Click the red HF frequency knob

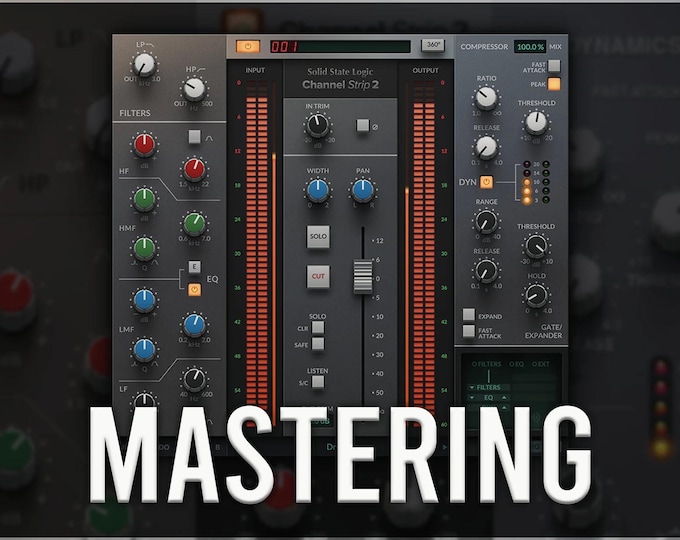[x=194, y=169]
